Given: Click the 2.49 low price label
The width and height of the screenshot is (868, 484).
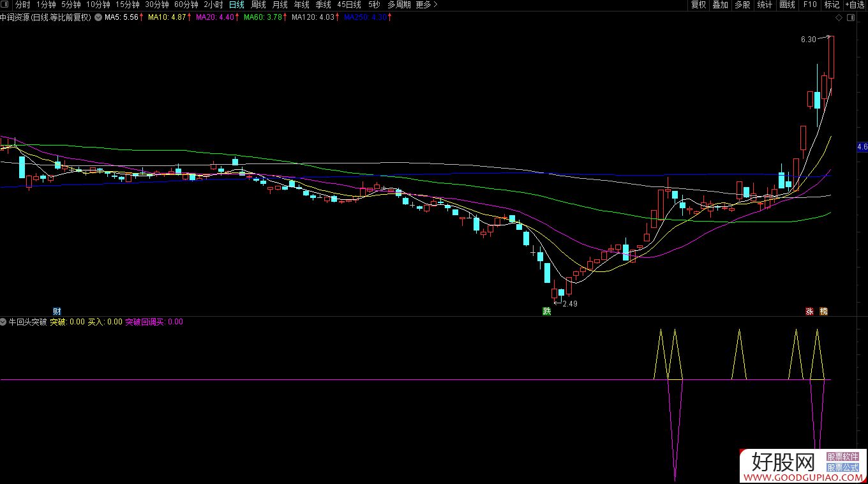Looking at the screenshot, I should (570, 304).
